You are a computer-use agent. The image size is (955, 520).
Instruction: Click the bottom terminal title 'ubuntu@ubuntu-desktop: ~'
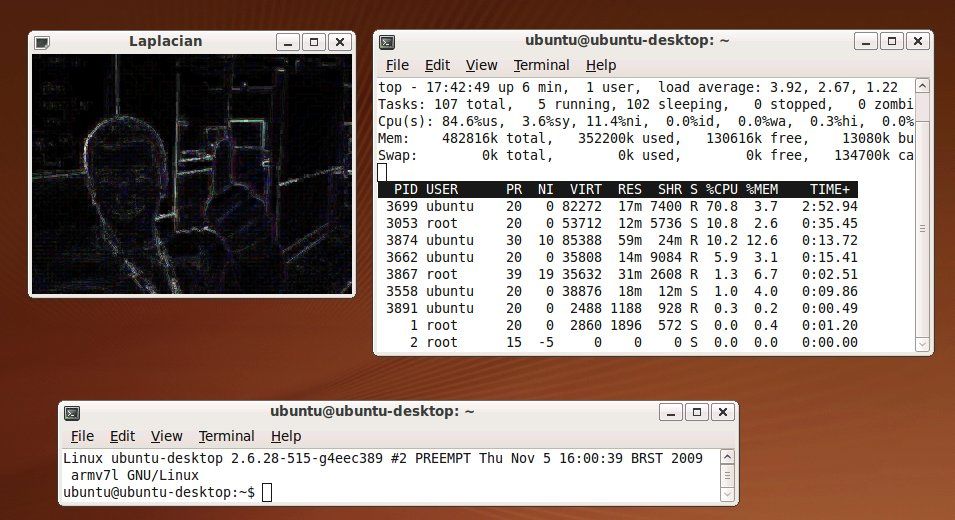(372, 412)
